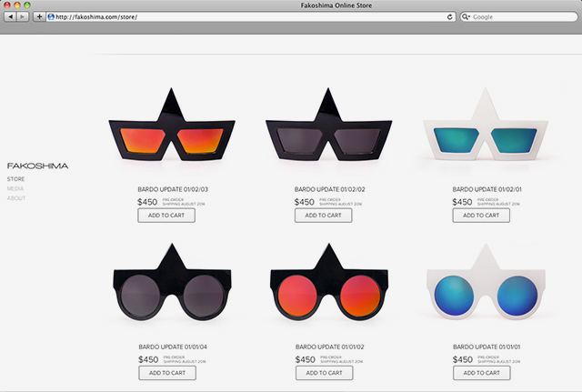582x392 pixels.
Task: Click the browser forward arrow button
Action: pyautogui.click(x=23, y=16)
